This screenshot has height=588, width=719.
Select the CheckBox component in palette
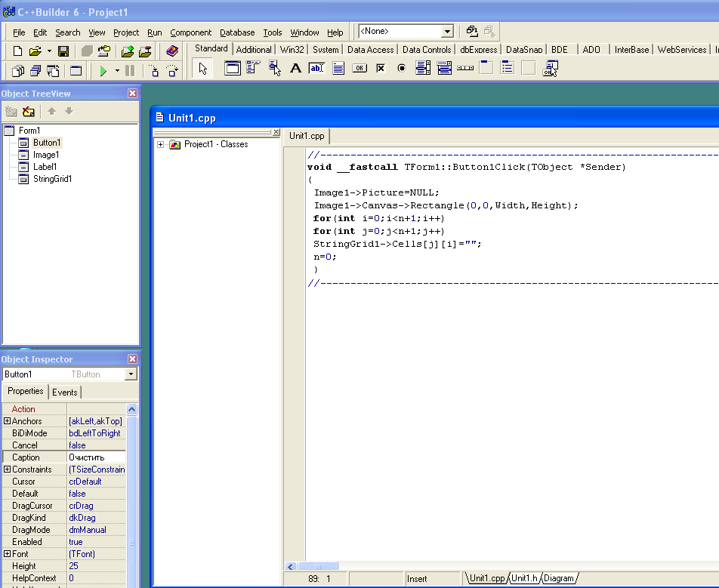[x=381, y=68]
